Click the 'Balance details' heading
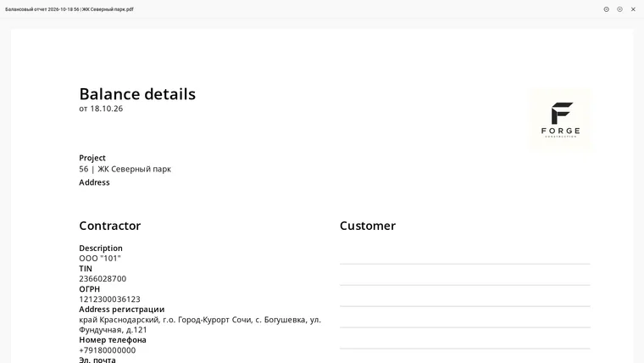This screenshot has width=644, height=363. 137,94
